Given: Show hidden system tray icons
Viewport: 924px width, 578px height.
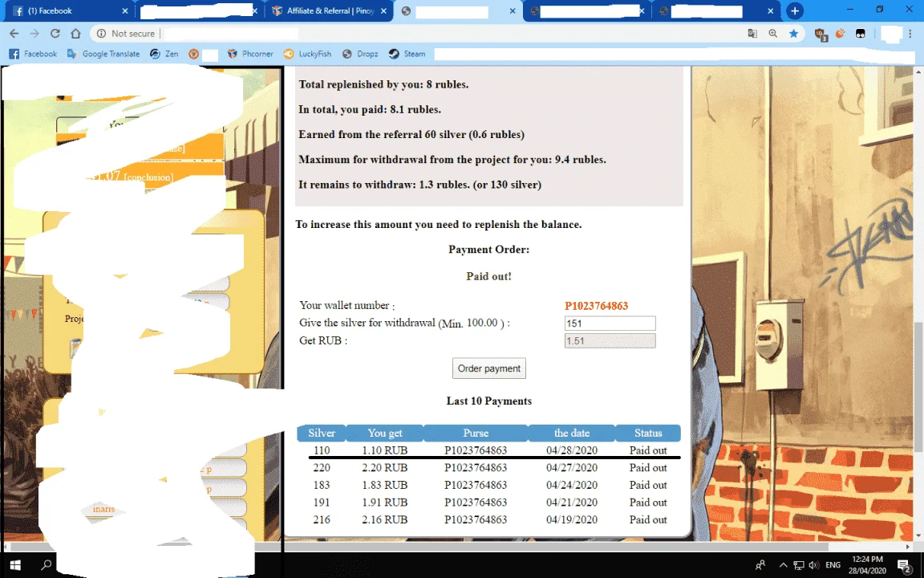Looking at the screenshot, I should [x=783, y=565].
